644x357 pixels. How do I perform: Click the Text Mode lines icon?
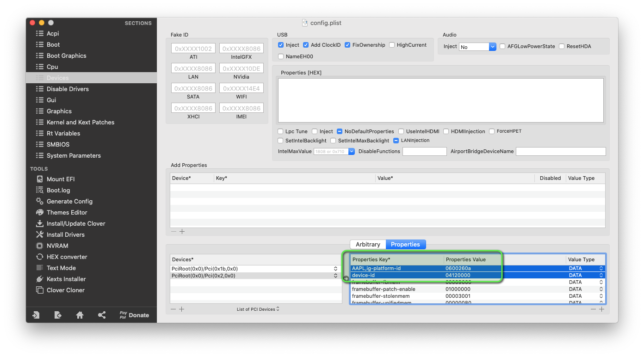click(x=39, y=268)
